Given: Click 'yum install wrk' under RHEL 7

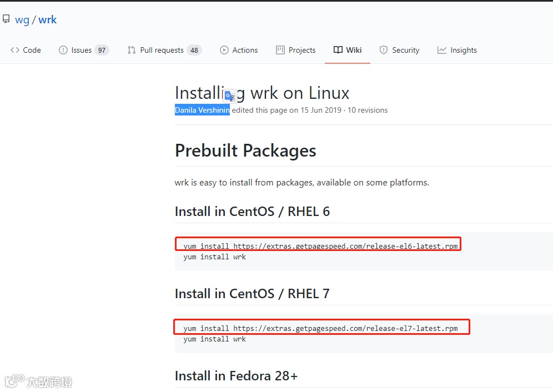Looking at the screenshot, I should [x=214, y=339].
